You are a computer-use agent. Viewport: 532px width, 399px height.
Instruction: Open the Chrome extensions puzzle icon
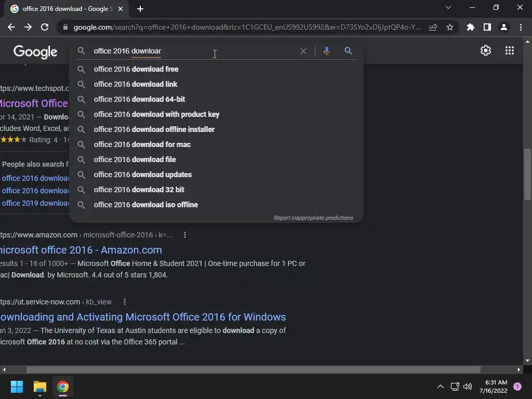click(471, 27)
